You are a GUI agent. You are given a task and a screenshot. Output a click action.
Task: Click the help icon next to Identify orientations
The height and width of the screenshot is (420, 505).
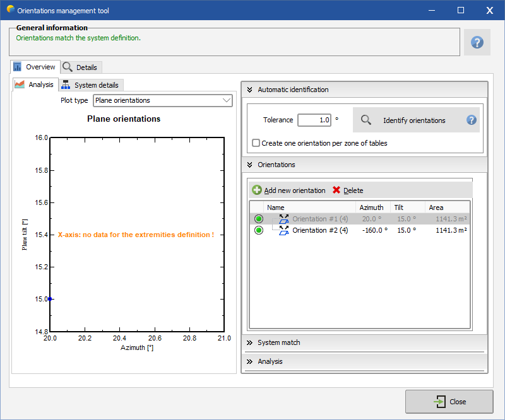471,120
